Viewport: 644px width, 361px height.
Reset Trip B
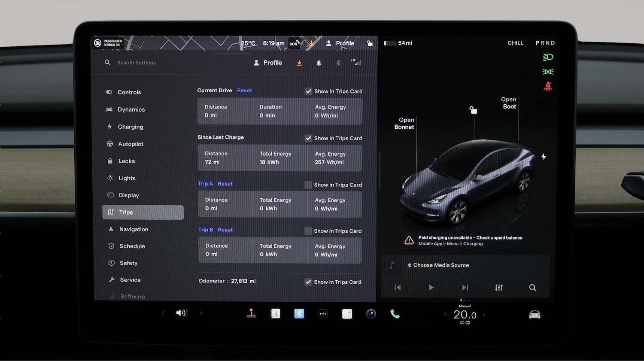pos(225,230)
